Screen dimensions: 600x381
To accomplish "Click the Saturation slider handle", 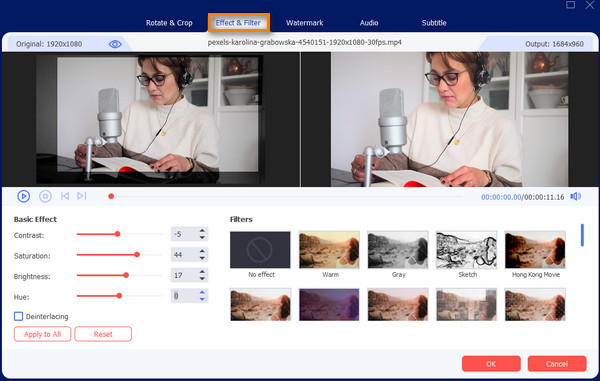I will [x=137, y=254].
